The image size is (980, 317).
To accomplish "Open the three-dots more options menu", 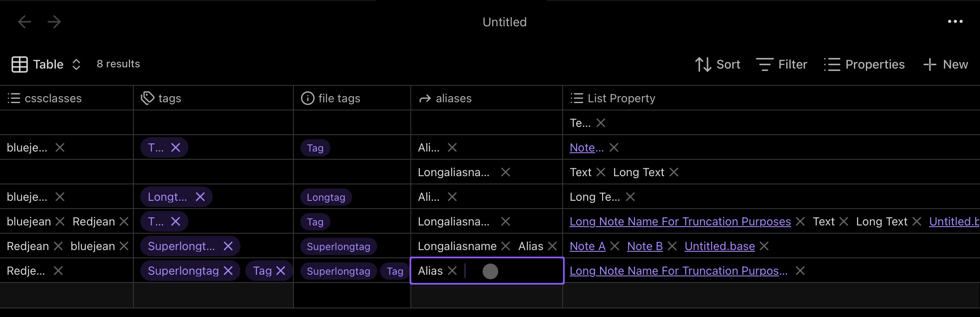I will click(955, 22).
